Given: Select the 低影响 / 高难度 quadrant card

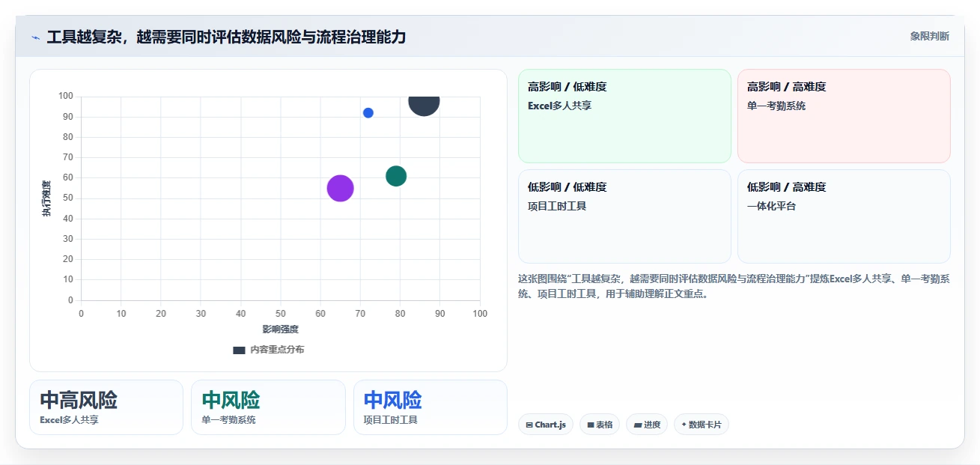Looking at the screenshot, I should click(844, 216).
